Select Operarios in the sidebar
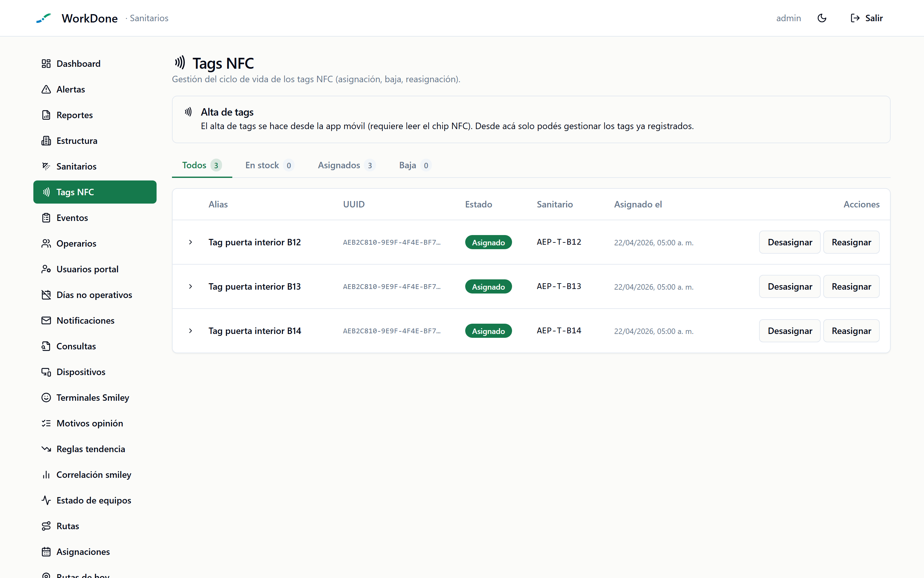The height and width of the screenshot is (578, 924). point(95,243)
